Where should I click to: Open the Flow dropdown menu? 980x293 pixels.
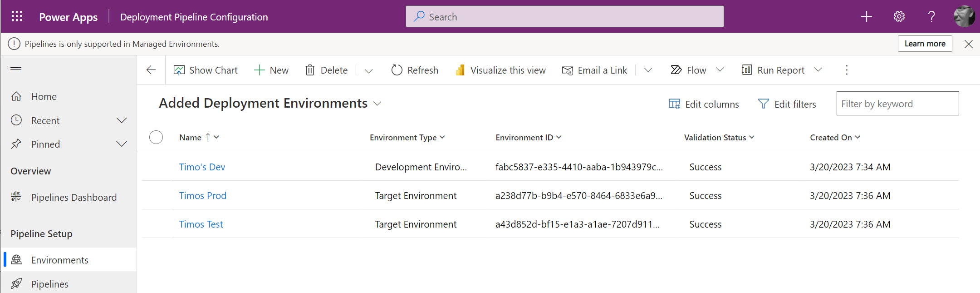pyautogui.click(x=720, y=70)
